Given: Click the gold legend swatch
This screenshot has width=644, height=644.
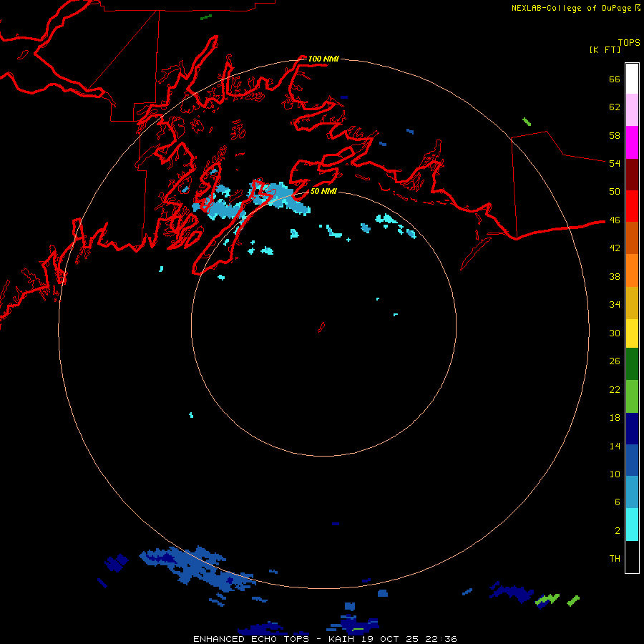Looking at the screenshot, I should tap(632, 303).
